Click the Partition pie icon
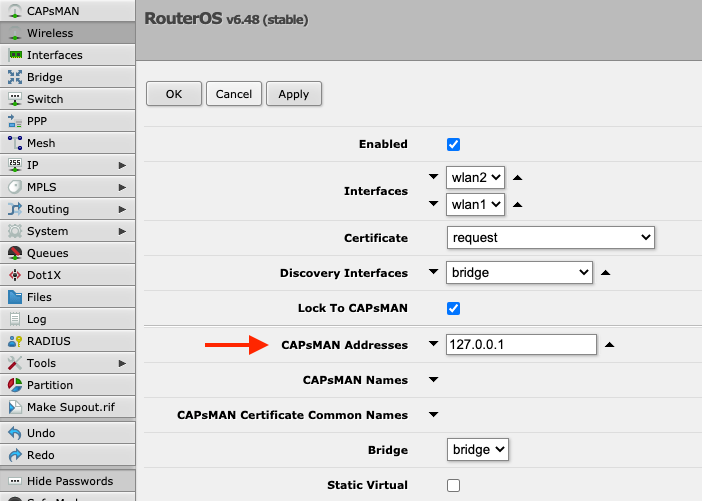702x501 pixels. point(15,385)
